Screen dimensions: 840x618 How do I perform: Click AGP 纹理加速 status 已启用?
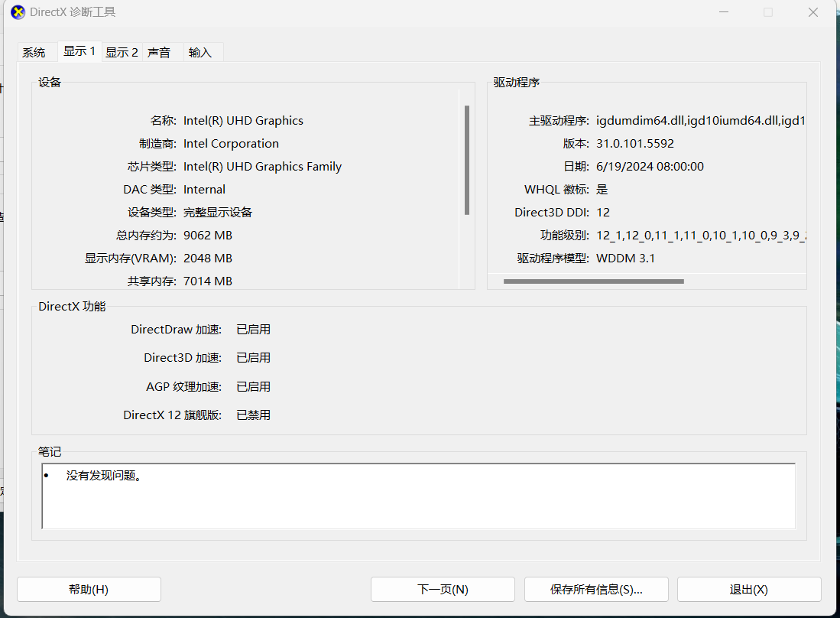[254, 387]
